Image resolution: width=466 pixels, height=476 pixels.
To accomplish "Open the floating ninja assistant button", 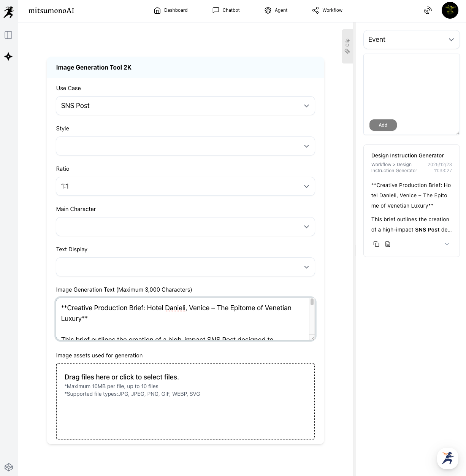I will click(447, 458).
